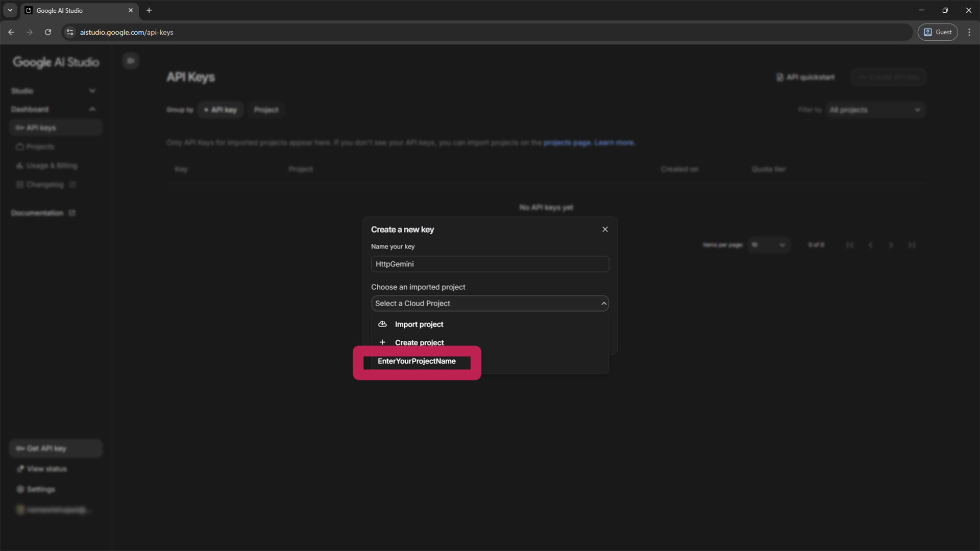Toggle the sidebar collapse icon
This screenshot has height=551, width=980.
click(x=131, y=61)
